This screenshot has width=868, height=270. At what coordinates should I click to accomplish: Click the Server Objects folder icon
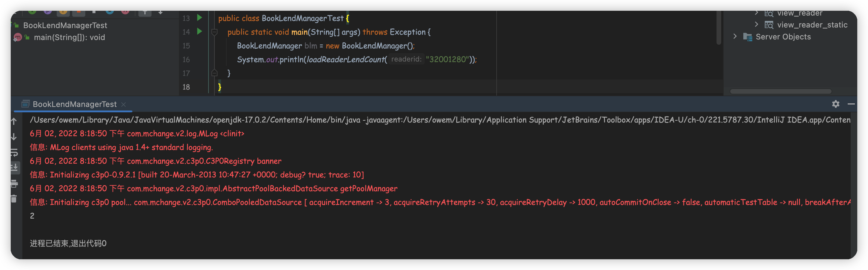point(747,37)
